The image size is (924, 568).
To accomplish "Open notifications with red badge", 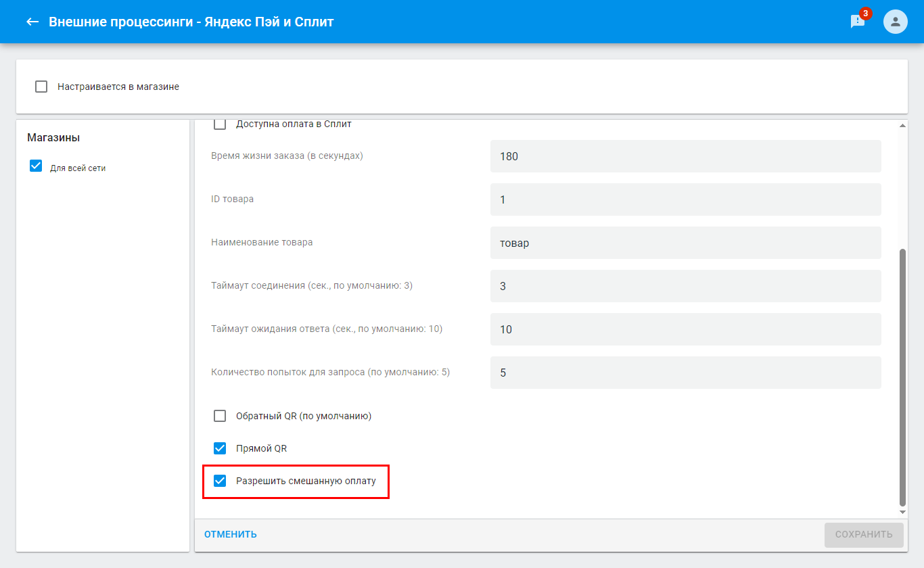I will coord(858,21).
